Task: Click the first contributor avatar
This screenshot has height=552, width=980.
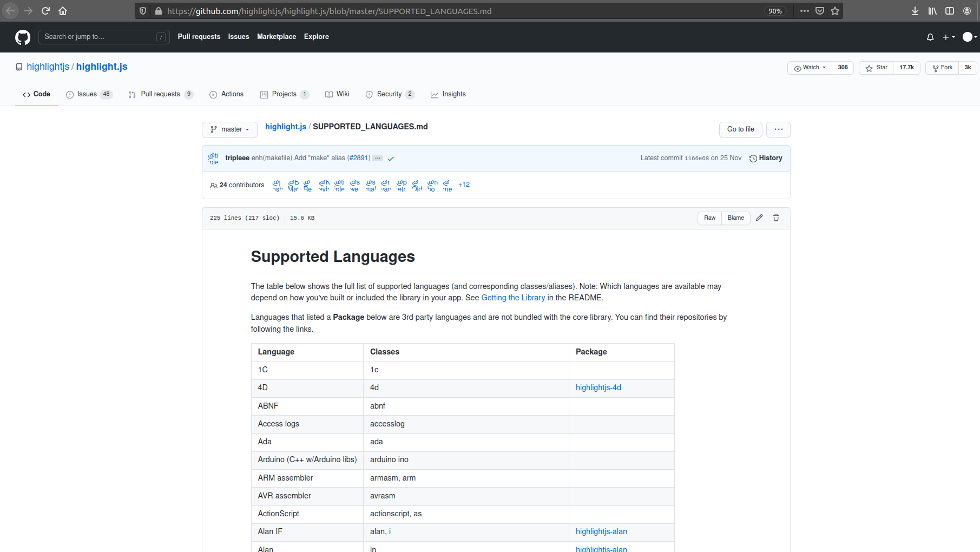Action: 278,185
